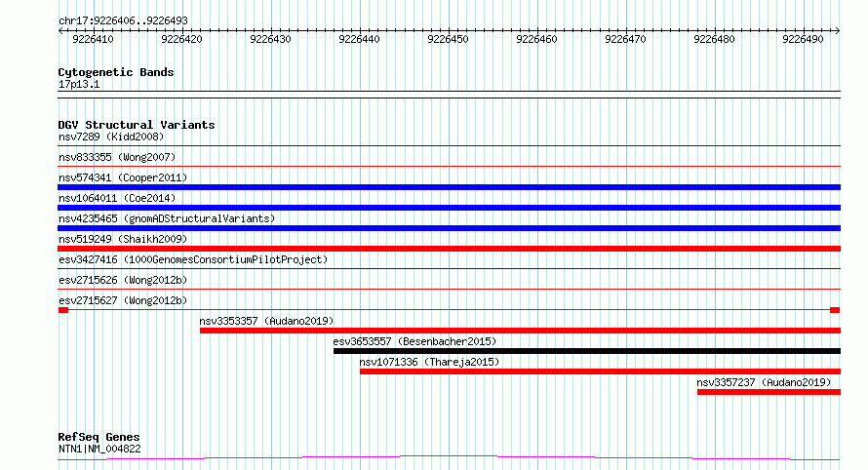Click the Cytogenetic Bands track title
Viewport: 868px width, 470px height.
pyautogui.click(x=116, y=72)
